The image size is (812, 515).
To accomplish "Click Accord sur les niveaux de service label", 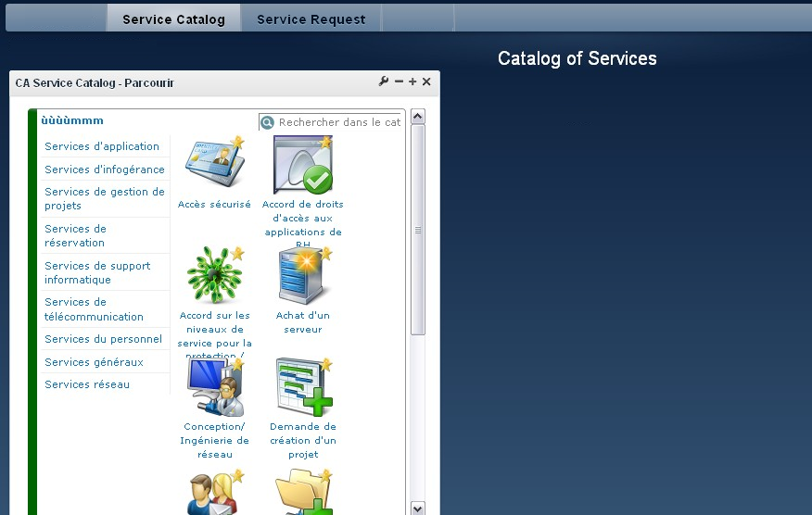I will tap(214, 334).
